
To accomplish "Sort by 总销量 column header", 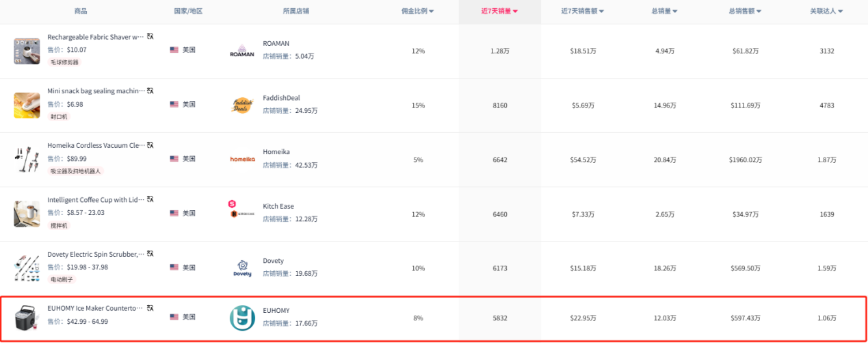I will click(664, 12).
